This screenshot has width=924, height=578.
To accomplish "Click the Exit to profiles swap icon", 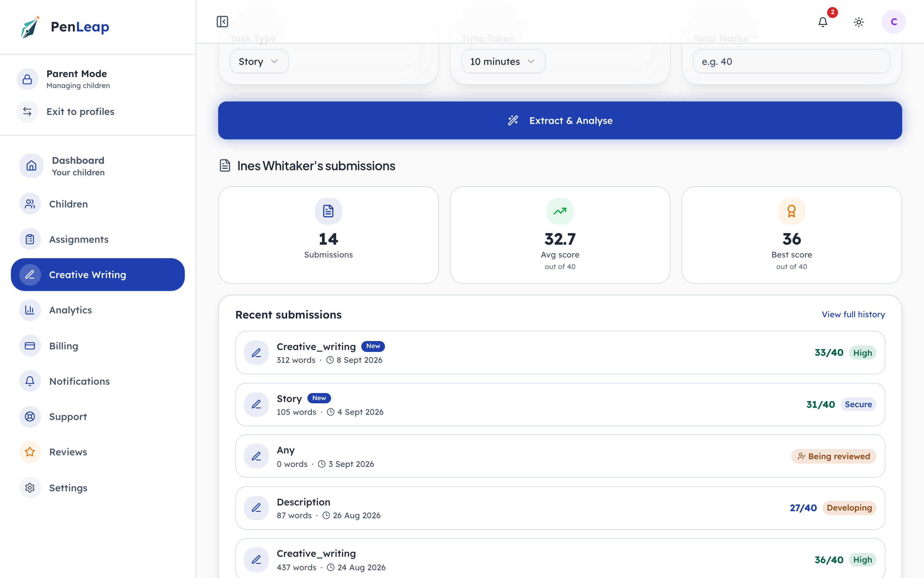I will click(28, 112).
